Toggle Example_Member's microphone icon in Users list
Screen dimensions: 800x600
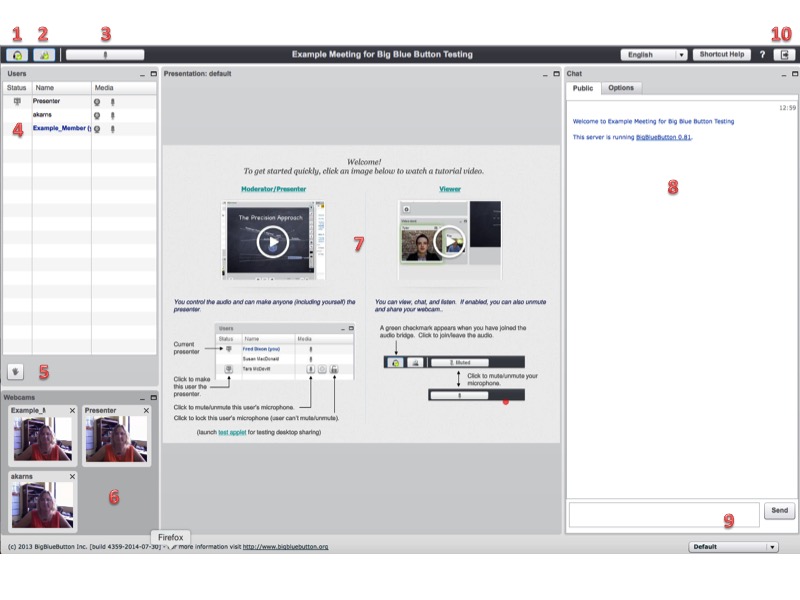112,129
